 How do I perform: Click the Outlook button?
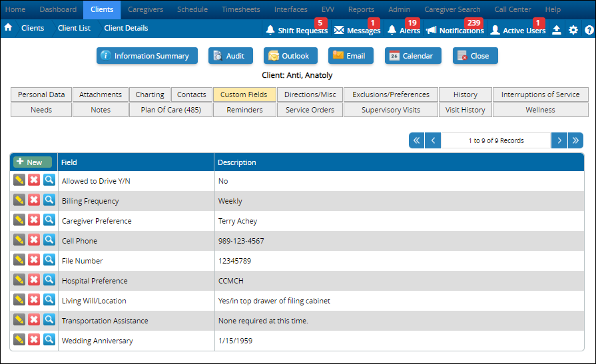(290, 56)
